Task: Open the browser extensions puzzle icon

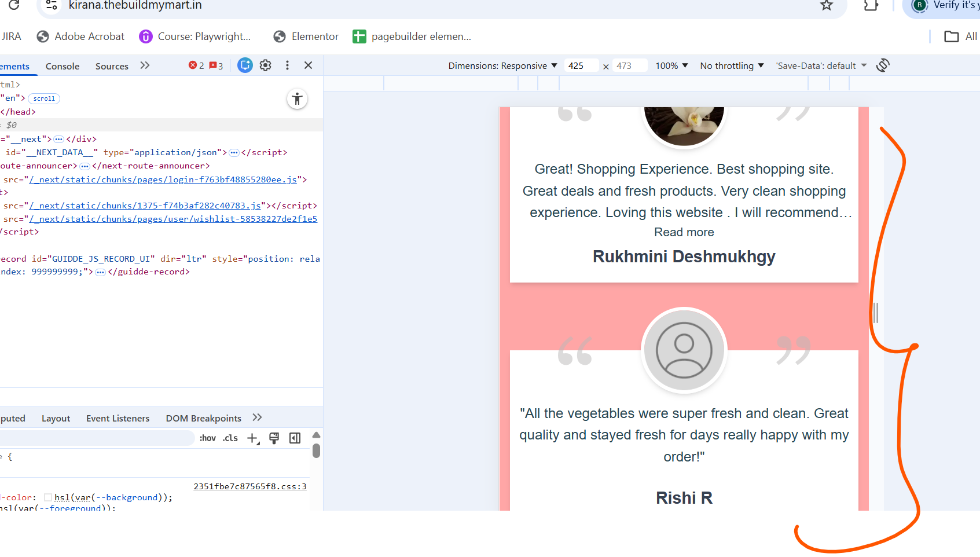Action: tap(871, 5)
